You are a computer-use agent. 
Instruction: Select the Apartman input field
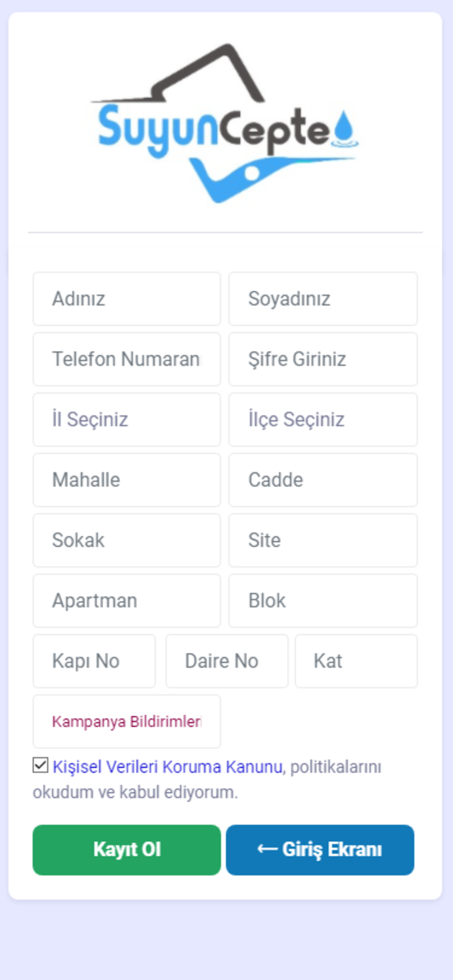pos(127,601)
